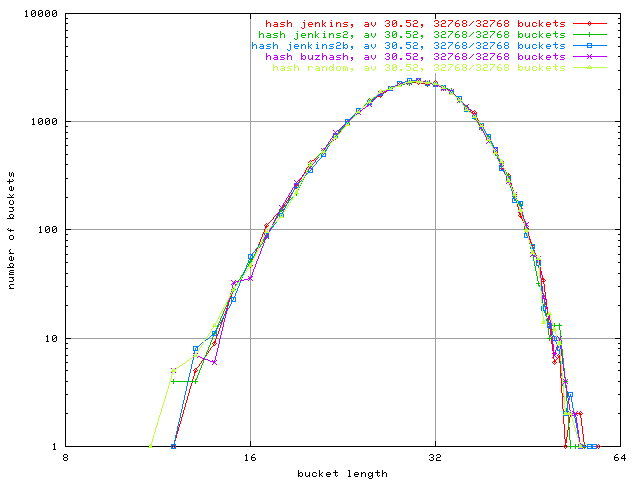Screen dimensions: 640x480
Task: Click the yellow-green triangle legend line sample
Action: (589, 68)
